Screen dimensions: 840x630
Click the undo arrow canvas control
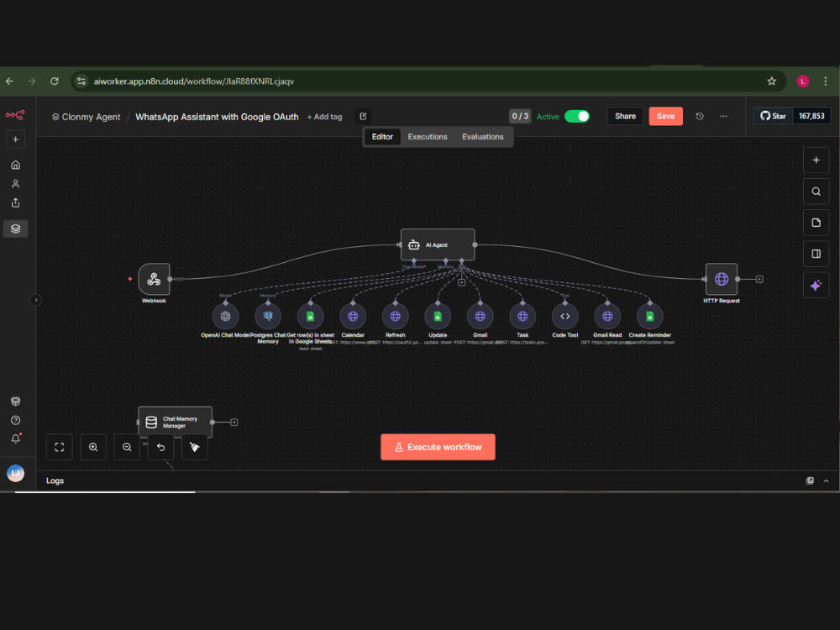pyautogui.click(x=160, y=447)
